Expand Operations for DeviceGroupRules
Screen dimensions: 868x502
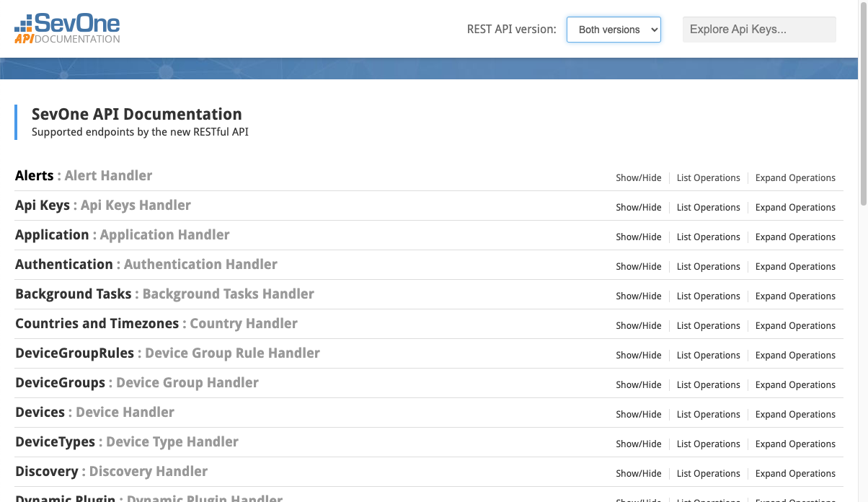point(795,355)
